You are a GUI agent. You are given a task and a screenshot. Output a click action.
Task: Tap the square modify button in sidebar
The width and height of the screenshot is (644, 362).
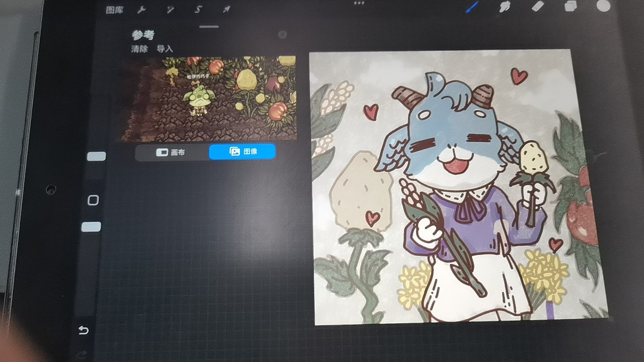tap(93, 200)
